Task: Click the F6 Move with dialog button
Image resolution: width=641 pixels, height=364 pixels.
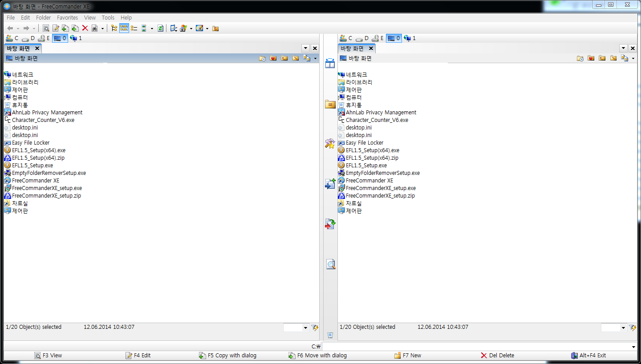Action: click(x=317, y=356)
